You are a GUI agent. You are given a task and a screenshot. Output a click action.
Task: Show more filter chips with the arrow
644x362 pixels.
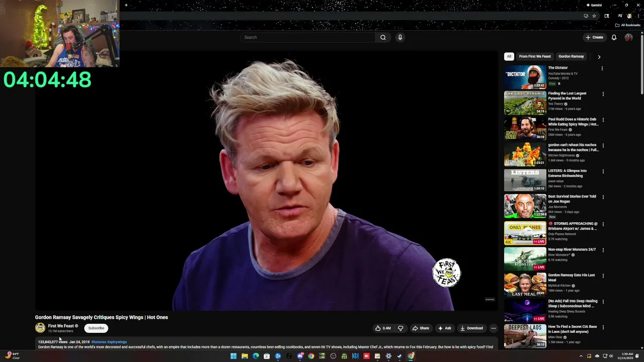coord(599,57)
